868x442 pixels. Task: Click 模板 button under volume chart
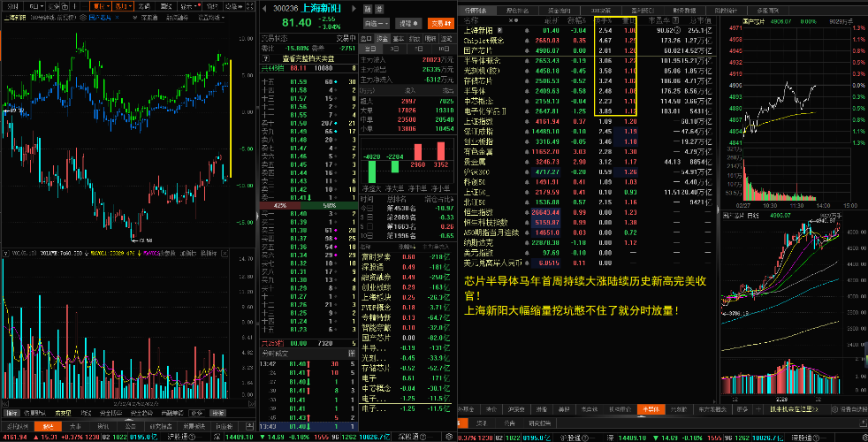(x=217, y=413)
